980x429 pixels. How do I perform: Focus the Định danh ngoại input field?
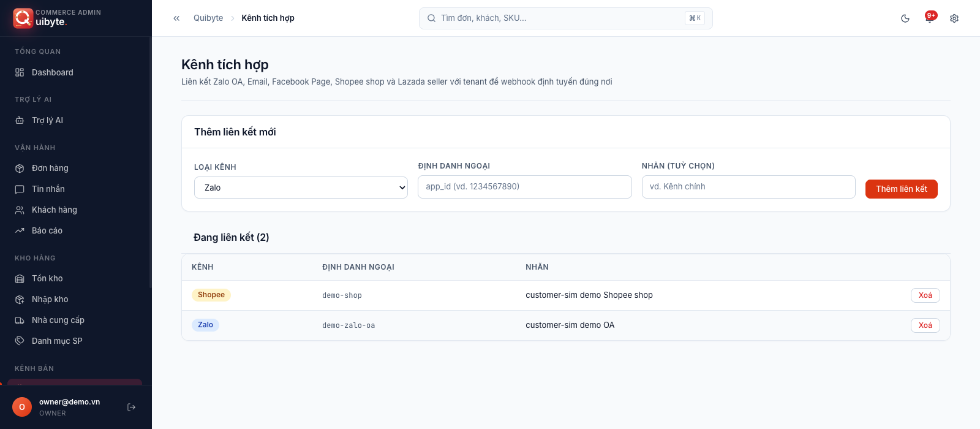coord(525,187)
